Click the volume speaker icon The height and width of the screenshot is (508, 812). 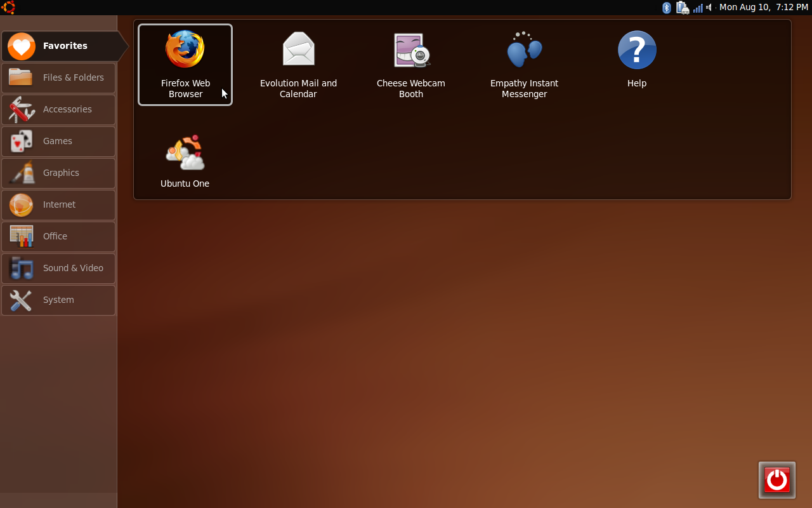pyautogui.click(x=709, y=8)
